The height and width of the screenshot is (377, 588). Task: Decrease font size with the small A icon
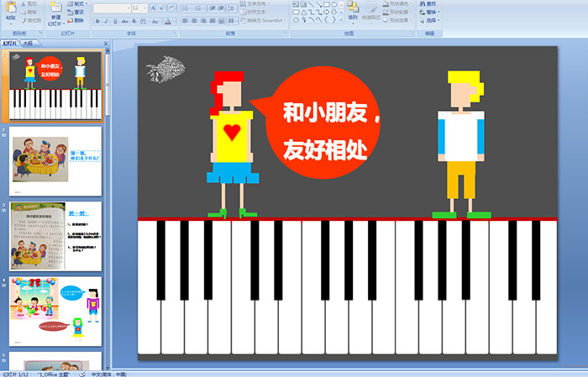[x=162, y=8]
